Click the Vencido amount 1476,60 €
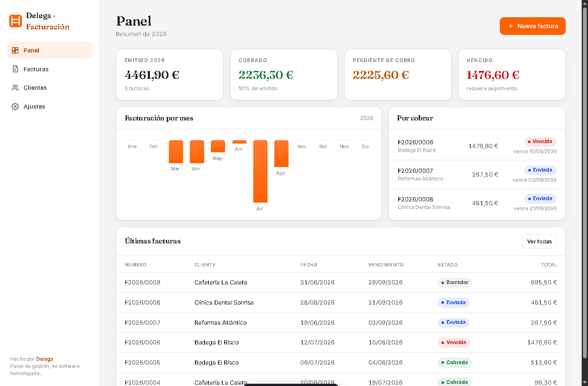The width and height of the screenshot is (588, 386). tap(493, 75)
